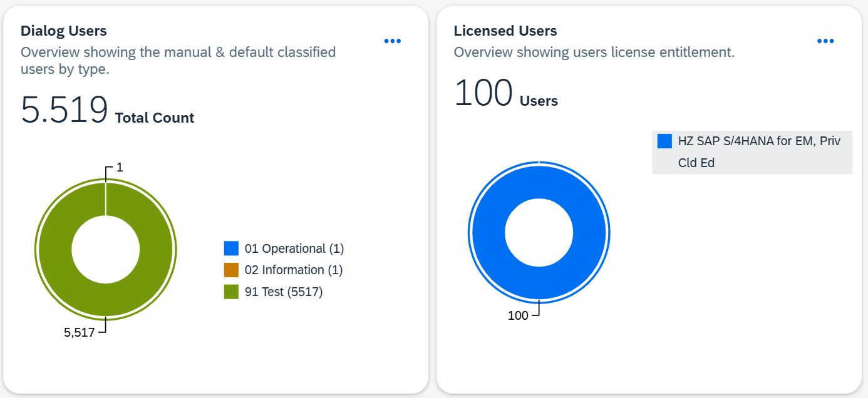Open the Licensed Users card options menu
Viewport: 868px width, 398px height.
[x=825, y=41]
